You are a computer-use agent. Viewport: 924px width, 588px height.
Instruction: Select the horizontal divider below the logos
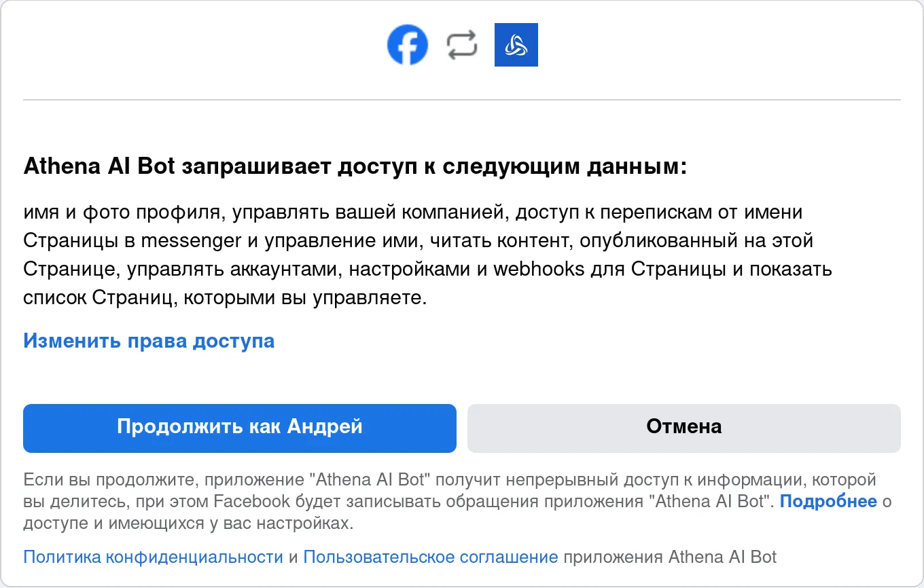462,100
